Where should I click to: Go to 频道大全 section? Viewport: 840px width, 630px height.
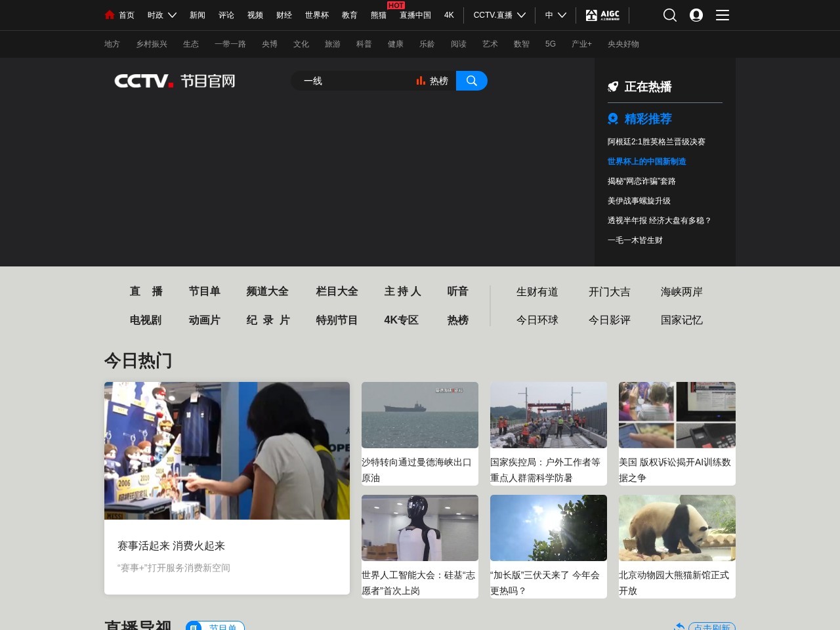point(268,291)
